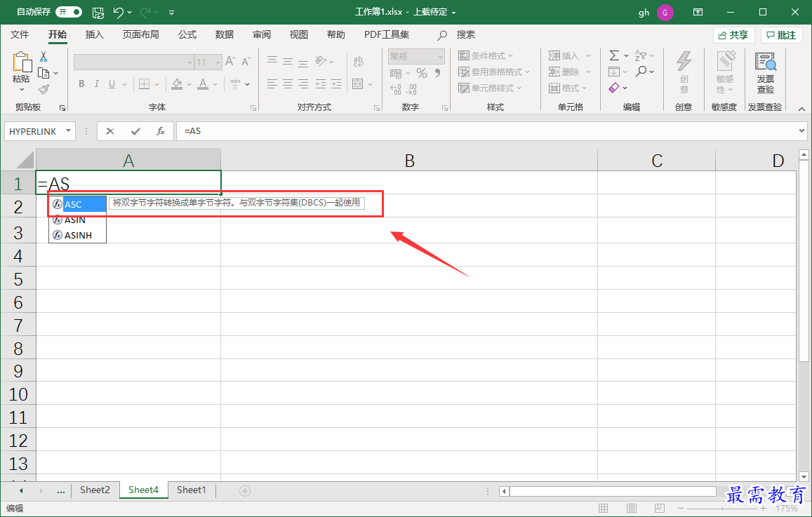Viewport: 812px width, 517px height.
Task: Toggle Bold formatting
Action: point(81,84)
